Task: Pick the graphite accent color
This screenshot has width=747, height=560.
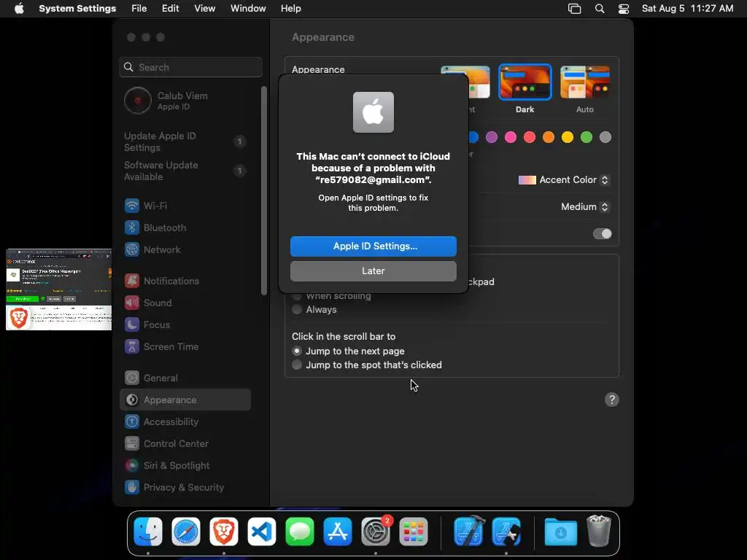Action: (605, 137)
